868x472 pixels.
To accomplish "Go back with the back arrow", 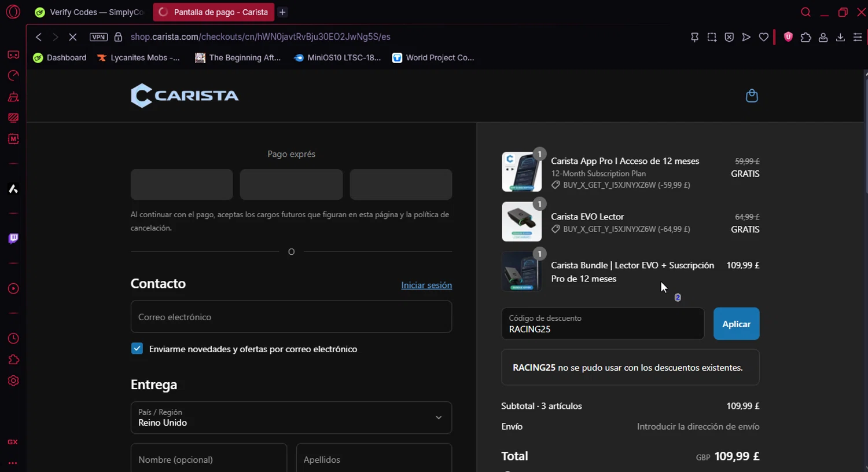I will [x=39, y=37].
